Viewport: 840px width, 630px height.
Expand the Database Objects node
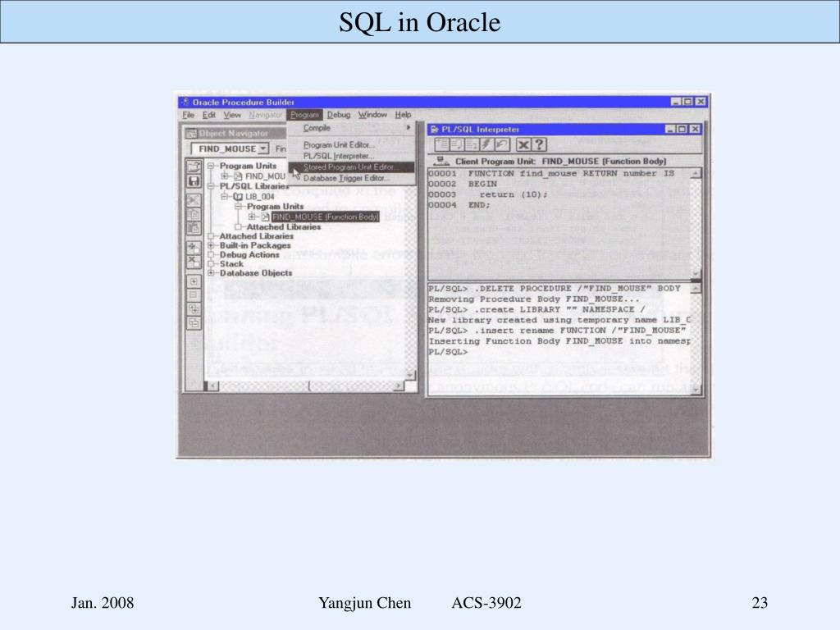click(211, 272)
